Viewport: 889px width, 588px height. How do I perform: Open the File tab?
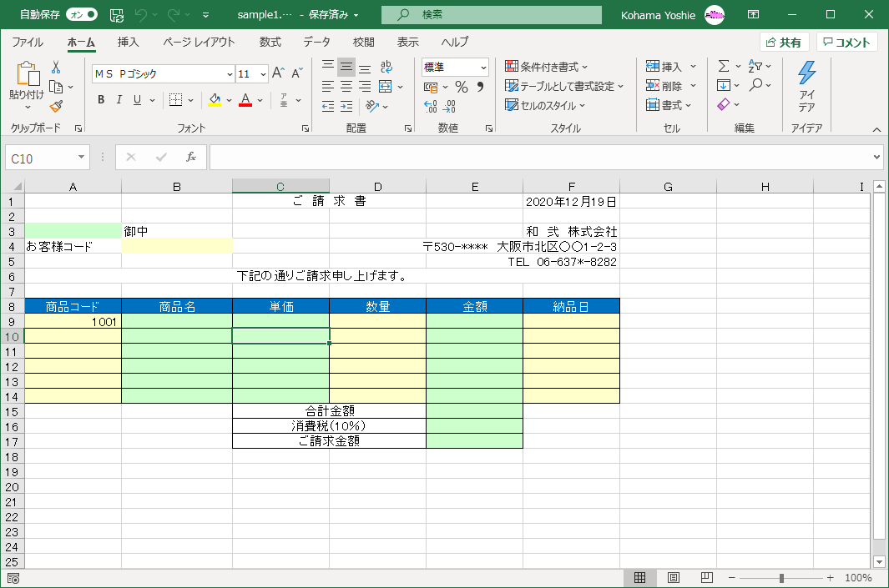(28, 42)
